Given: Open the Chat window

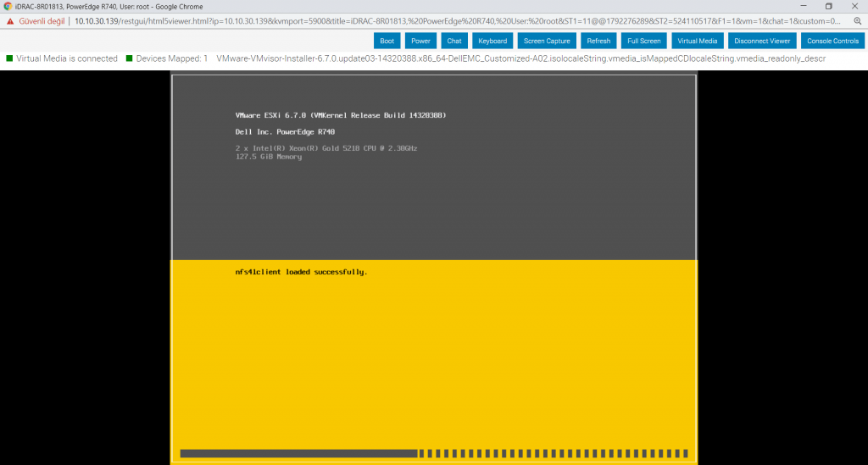Looking at the screenshot, I should [454, 41].
